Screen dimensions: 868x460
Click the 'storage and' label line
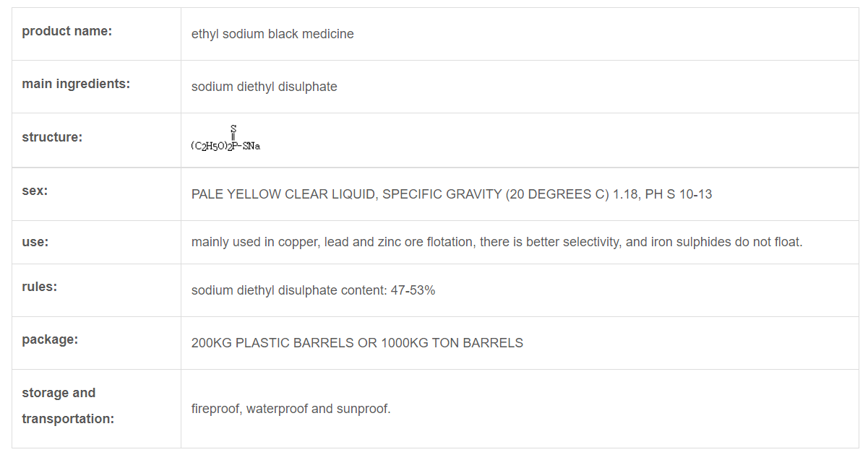pyautogui.click(x=59, y=393)
